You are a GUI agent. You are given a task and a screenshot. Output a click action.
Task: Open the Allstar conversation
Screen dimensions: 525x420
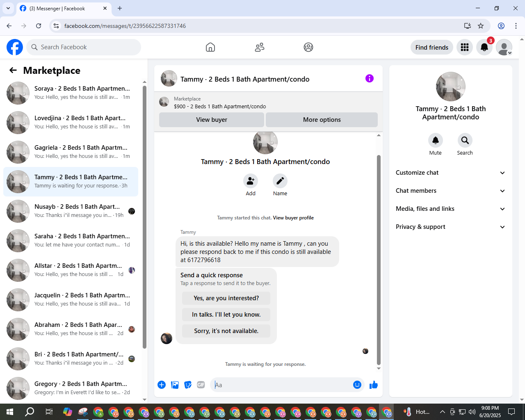coord(71,270)
